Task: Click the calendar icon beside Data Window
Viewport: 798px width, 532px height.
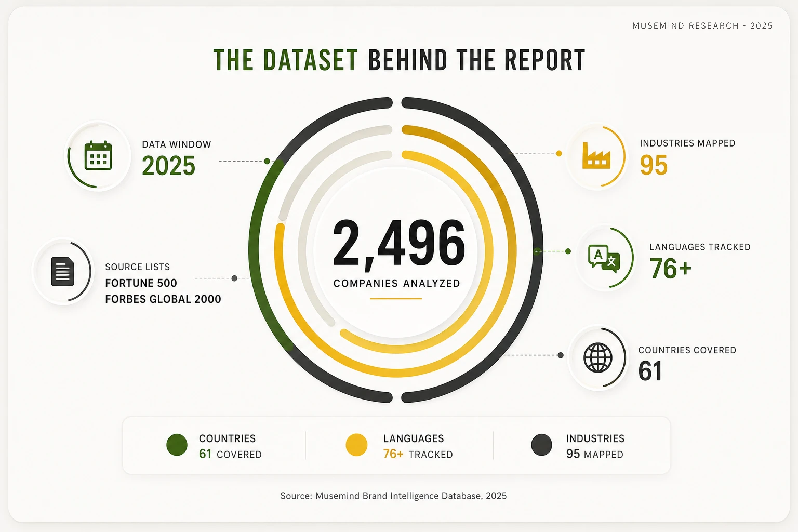Action: [x=98, y=155]
